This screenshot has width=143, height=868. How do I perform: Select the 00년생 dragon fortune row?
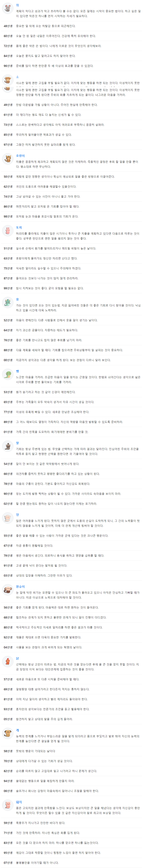[71, 360]
